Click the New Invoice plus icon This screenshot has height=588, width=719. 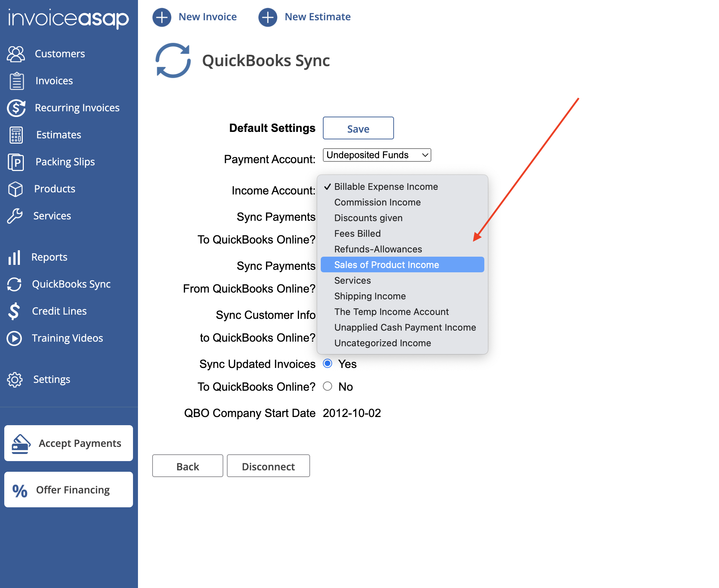(x=162, y=17)
